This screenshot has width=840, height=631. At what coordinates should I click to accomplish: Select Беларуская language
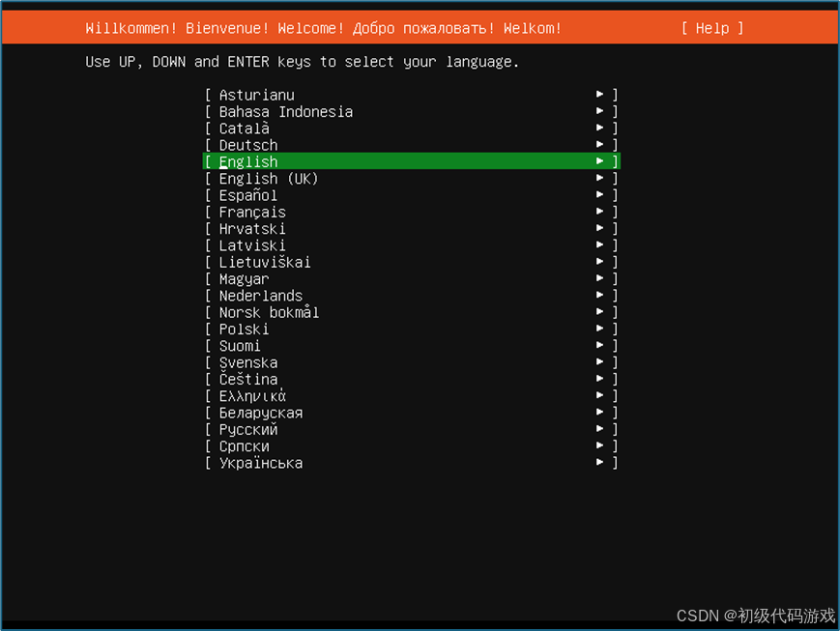coord(411,413)
